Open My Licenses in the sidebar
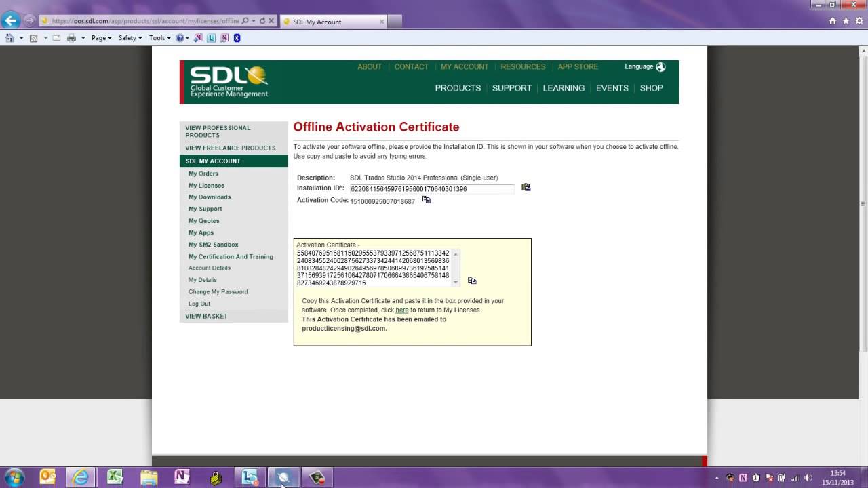 206,186
